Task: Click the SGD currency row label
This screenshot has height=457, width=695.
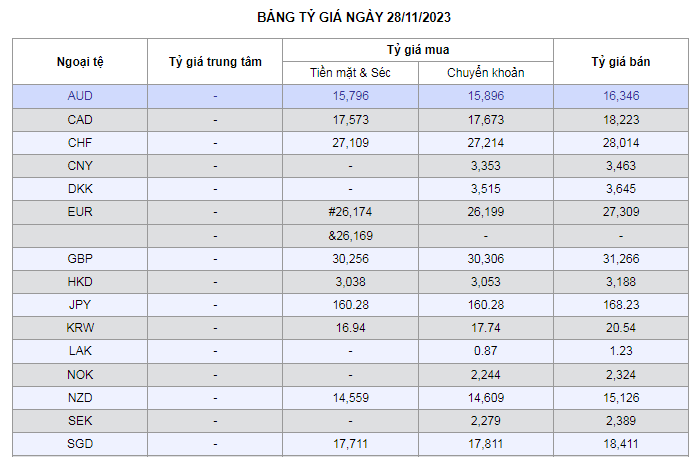Action: click(x=80, y=442)
